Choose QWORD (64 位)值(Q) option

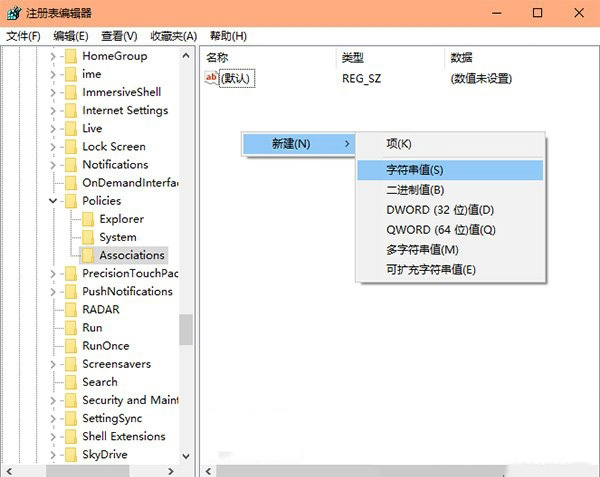coord(450,230)
